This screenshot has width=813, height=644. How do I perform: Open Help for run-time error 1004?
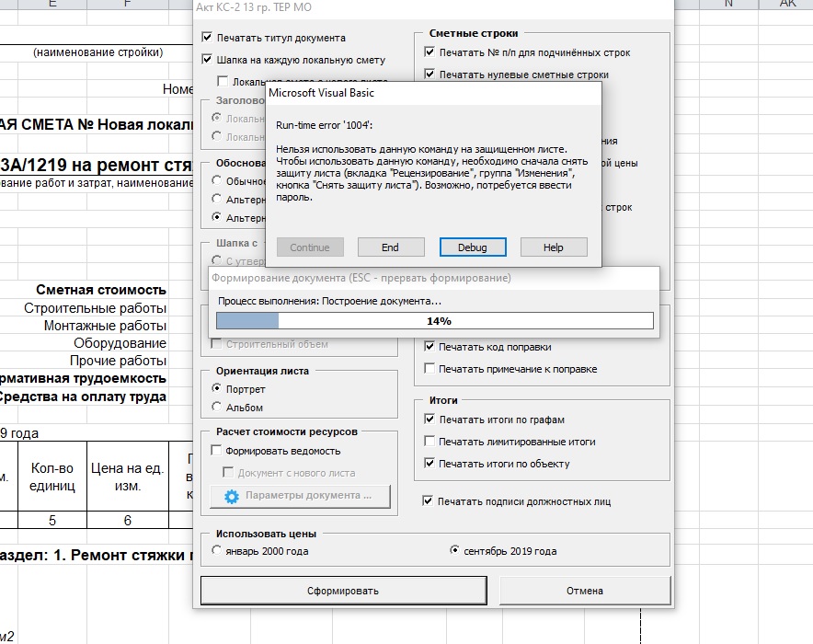tap(554, 247)
